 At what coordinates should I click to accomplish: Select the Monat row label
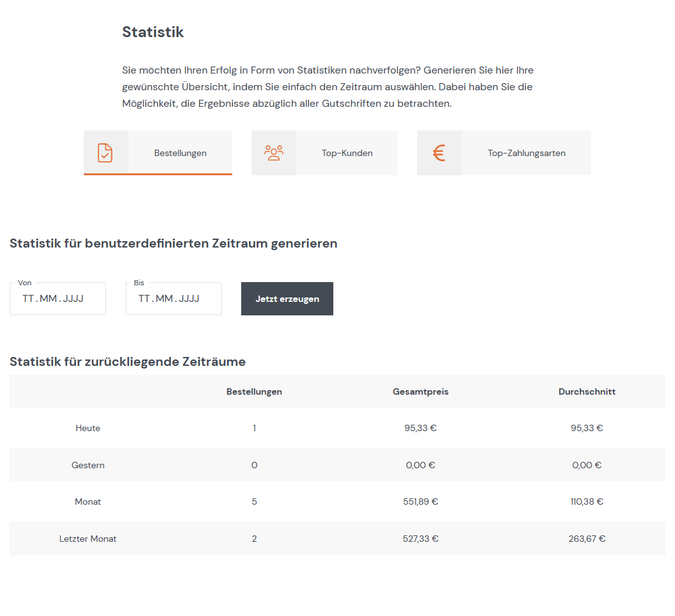[x=88, y=502]
